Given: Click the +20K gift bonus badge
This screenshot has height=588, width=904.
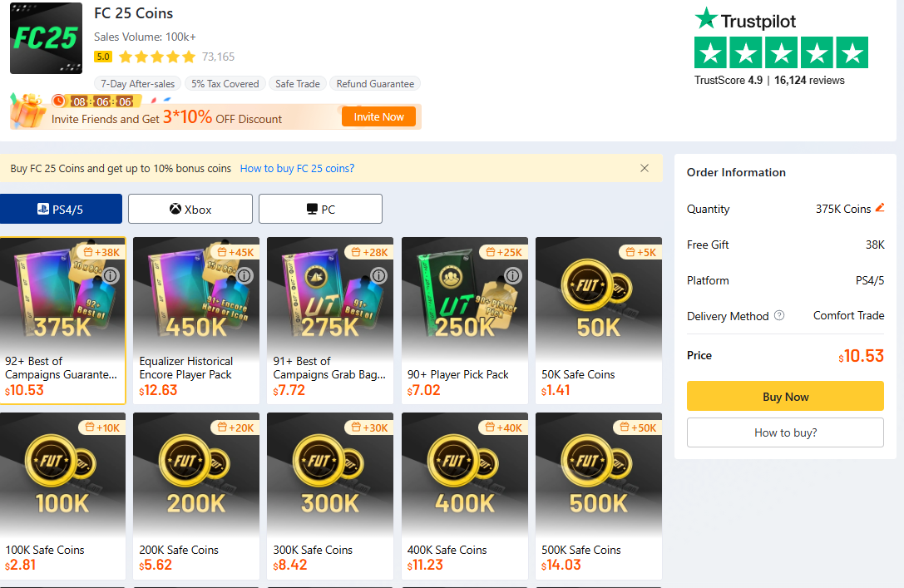Looking at the screenshot, I should point(235,427).
